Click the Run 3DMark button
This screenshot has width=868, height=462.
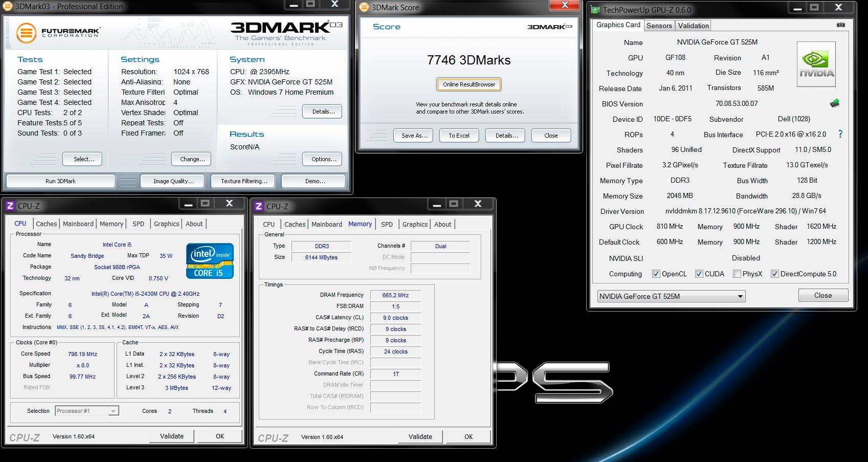[x=60, y=181]
